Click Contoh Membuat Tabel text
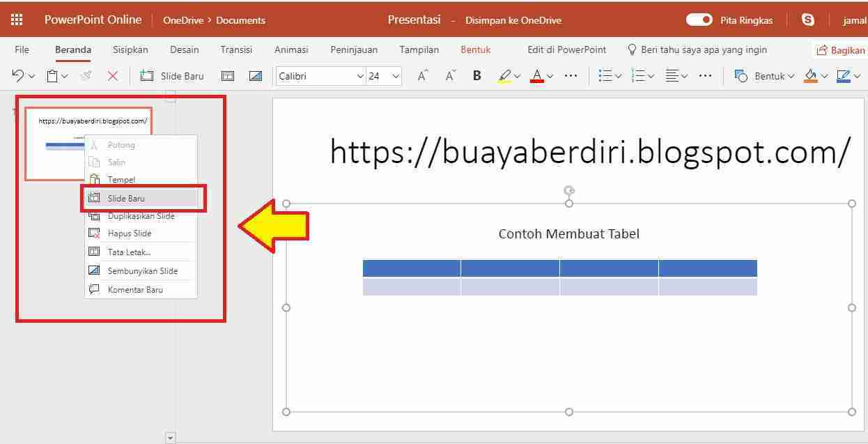This screenshot has width=868, height=444. 568,234
